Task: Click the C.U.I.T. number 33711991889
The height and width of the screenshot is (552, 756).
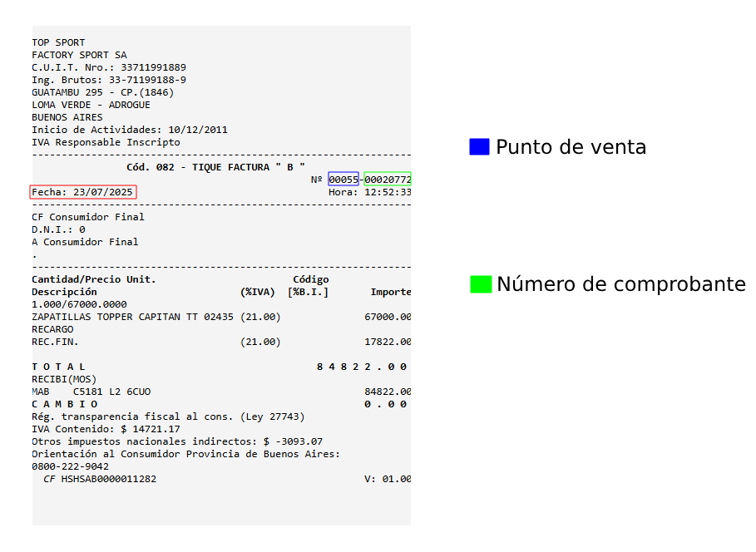Action: 153,67
